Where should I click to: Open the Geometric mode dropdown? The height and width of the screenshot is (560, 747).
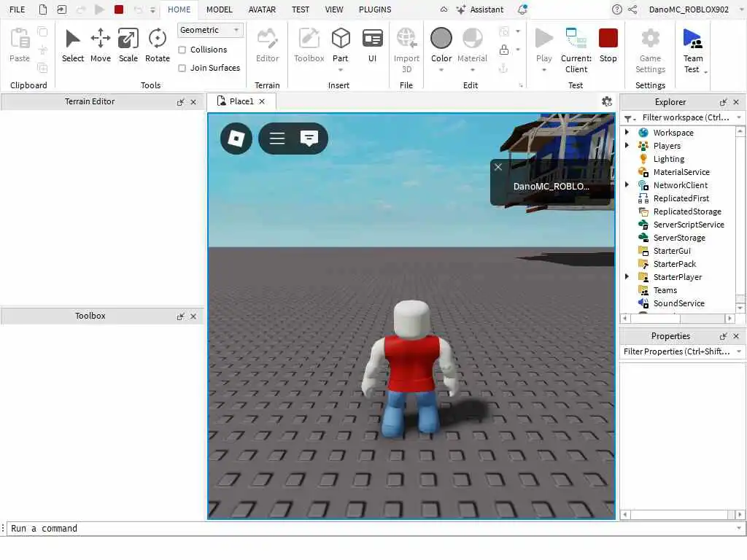point(210,30)
